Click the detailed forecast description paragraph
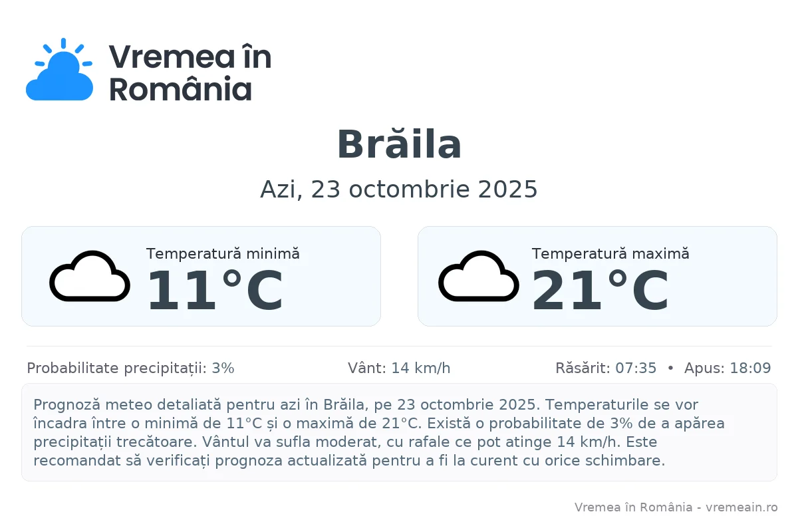Viewport: 798px width, 532px height. pos(379,432)
